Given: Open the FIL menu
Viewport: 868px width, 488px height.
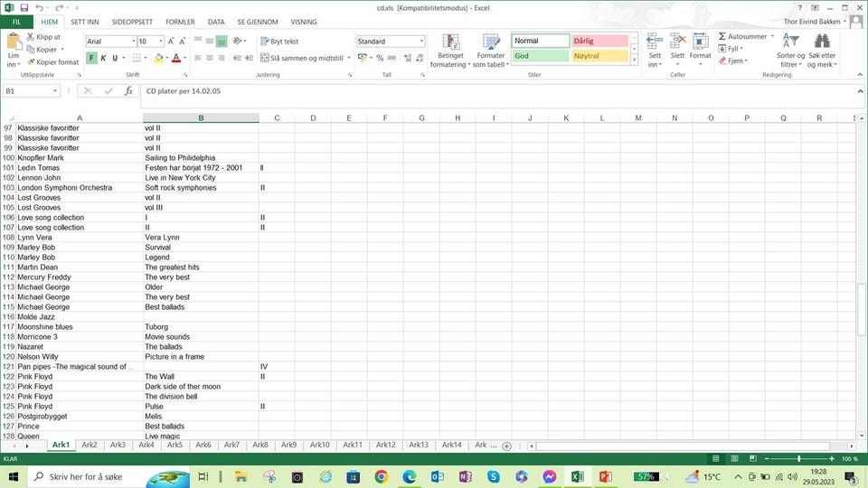Looking at the screenshot, I should click(x=16, y=22).
